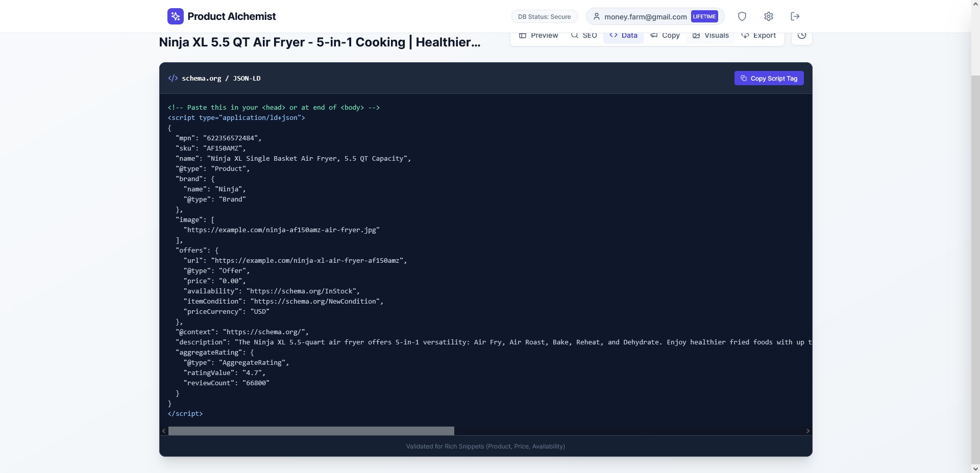Click the DB Status: Secure indicator

[544, 16]
